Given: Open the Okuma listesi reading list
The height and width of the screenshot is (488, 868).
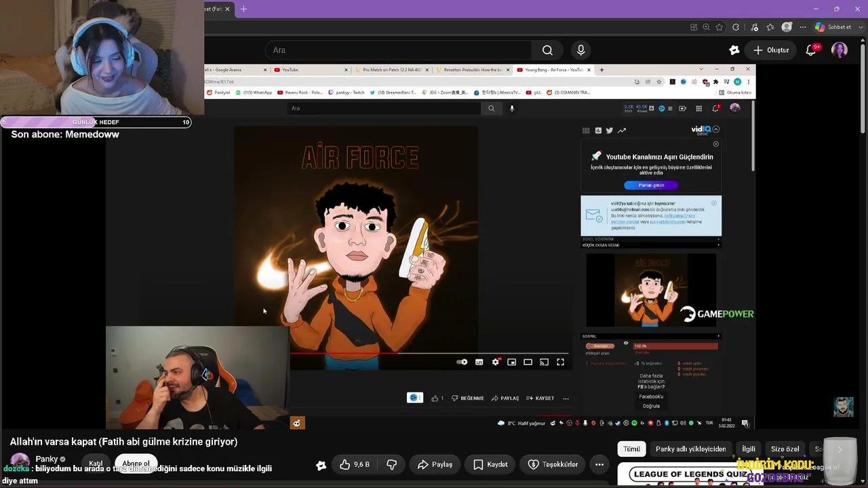Looking at the screenshot, I should coord(736,92).
